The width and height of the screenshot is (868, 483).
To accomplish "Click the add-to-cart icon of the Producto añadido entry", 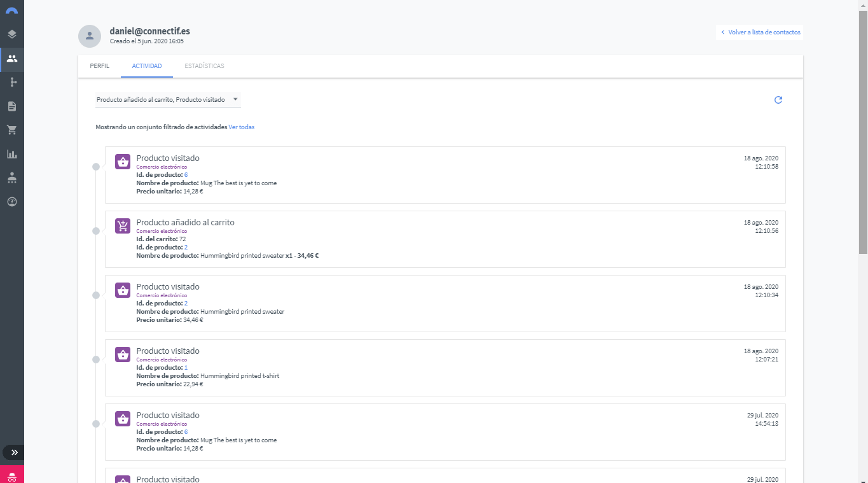I will click(x=123, y=226).
